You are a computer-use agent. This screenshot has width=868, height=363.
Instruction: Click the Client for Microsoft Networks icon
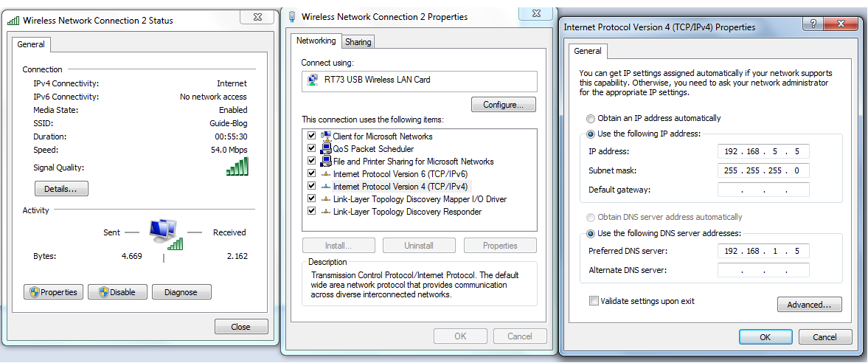(x=326, y=136)
